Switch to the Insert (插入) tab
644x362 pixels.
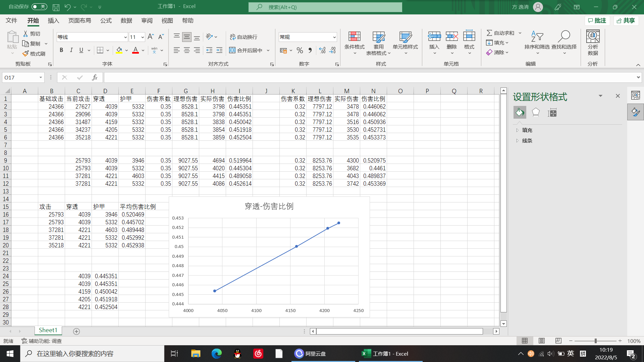pos(53,20)
